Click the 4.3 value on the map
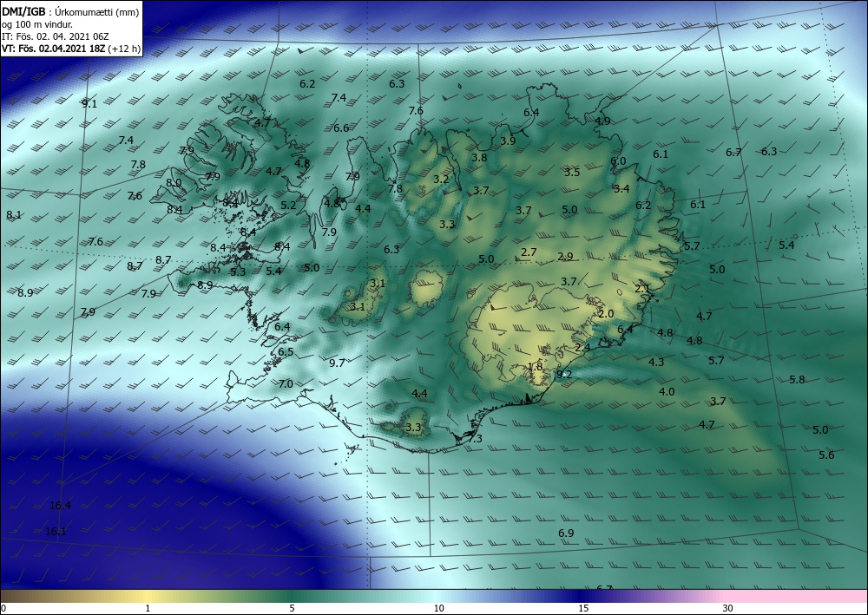Viewport: 868px width, 615px height. tap(656, 363)
